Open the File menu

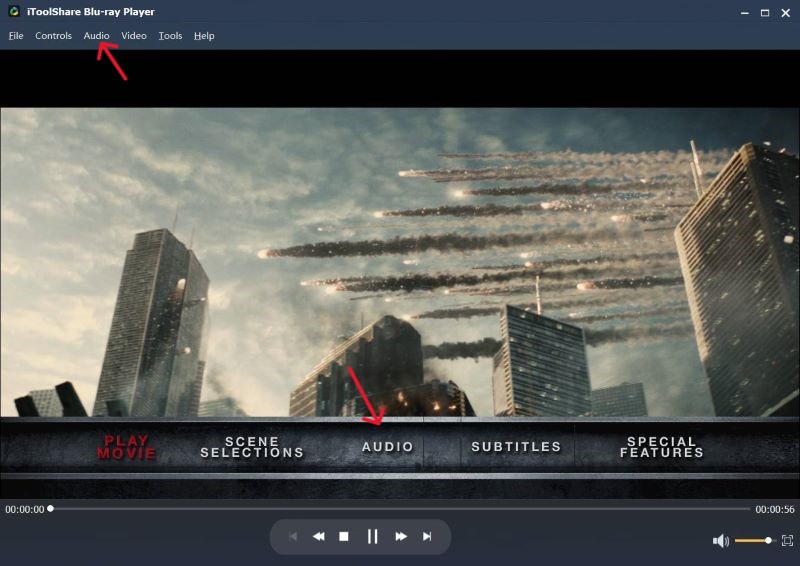coord(16,36)
